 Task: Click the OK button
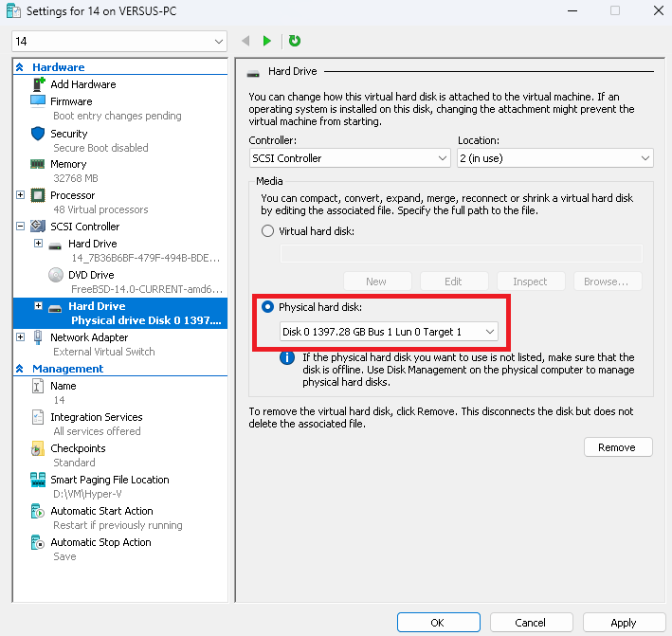(x=439, y=623)
